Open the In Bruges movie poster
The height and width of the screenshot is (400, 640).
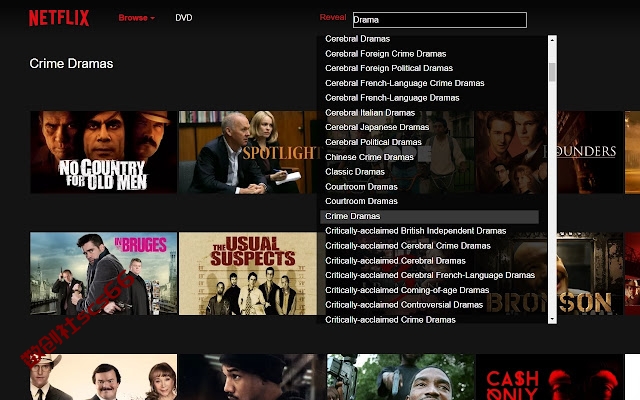(x=104, y=273)
